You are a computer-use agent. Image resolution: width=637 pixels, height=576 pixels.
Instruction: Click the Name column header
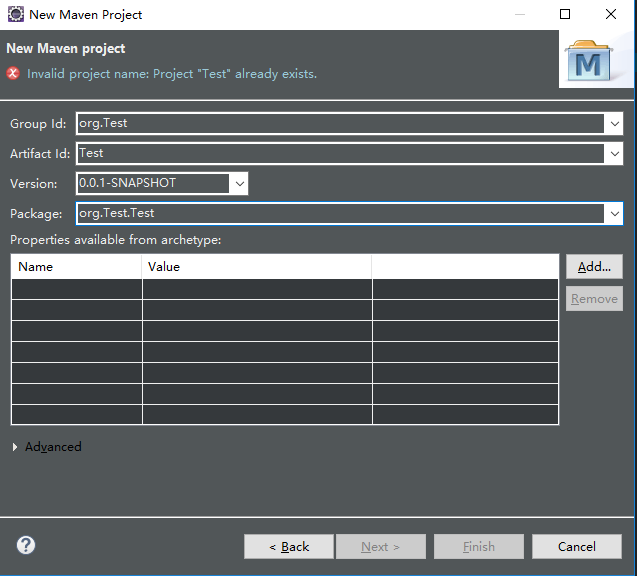pyautogui.click(x=76, y=267)
